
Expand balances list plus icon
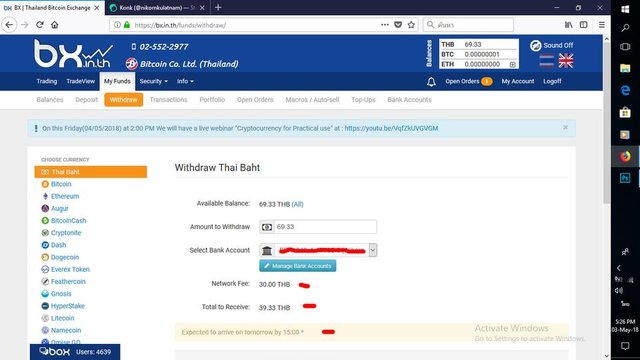[512, 64]
